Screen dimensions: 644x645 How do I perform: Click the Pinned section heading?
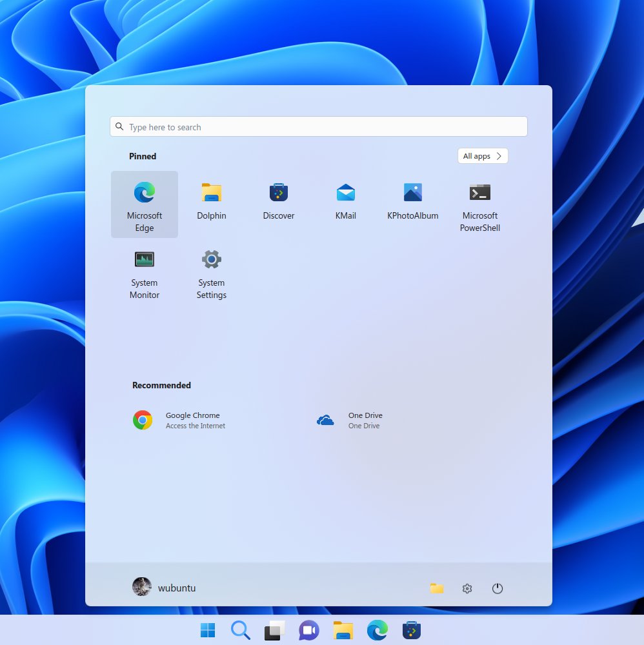pos(143,156)
